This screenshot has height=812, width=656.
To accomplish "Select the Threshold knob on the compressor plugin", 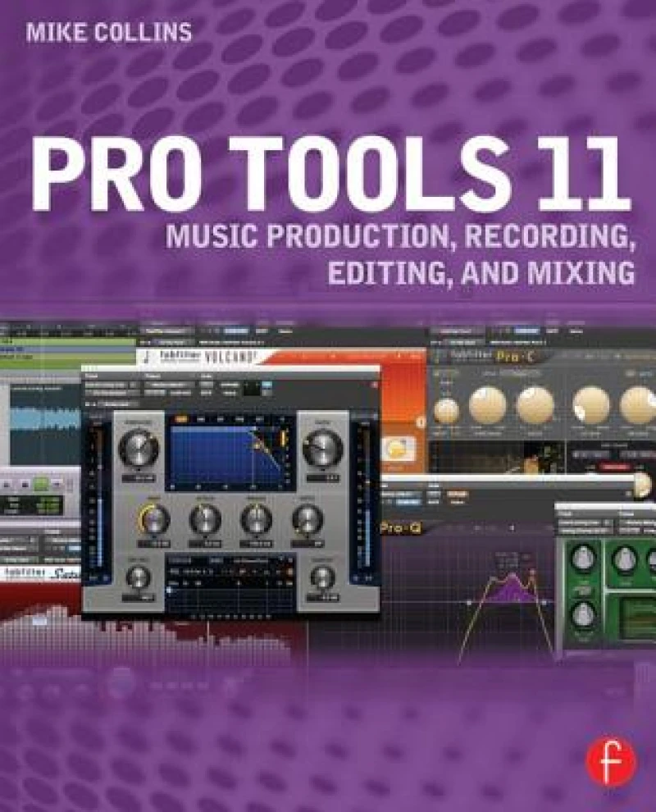I will coord(139,448).
